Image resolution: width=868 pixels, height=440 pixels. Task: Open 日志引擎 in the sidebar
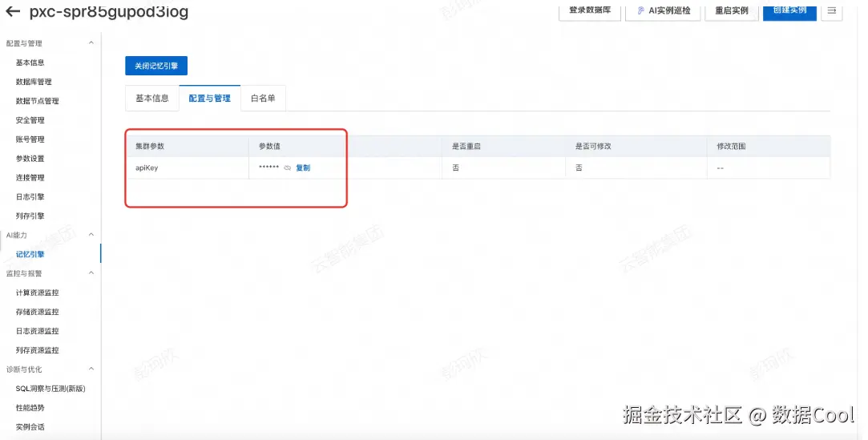click(x=30, y=196)
